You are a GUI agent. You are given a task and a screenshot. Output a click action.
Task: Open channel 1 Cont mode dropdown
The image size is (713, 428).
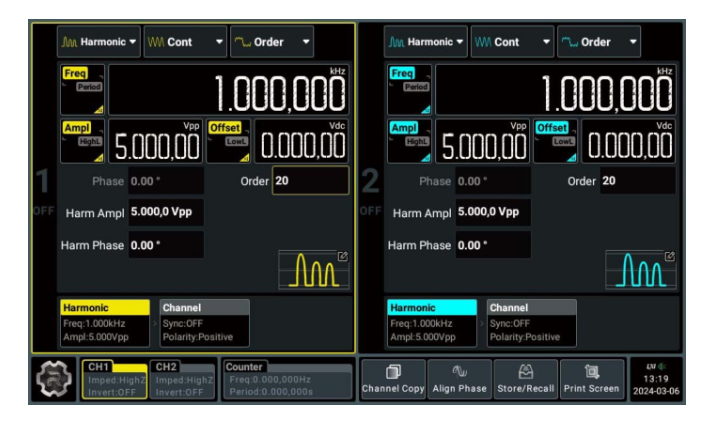(185, 42)
